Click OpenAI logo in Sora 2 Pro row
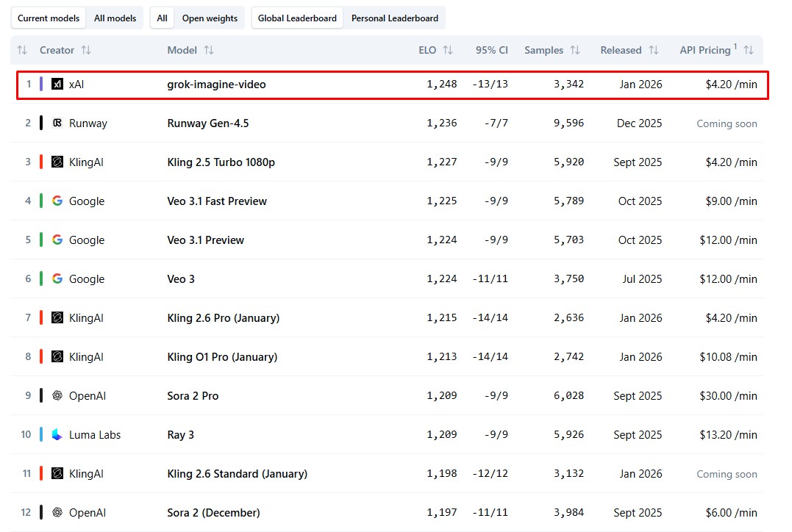Viewport: 792px width, 532px height. click(57, 396)
